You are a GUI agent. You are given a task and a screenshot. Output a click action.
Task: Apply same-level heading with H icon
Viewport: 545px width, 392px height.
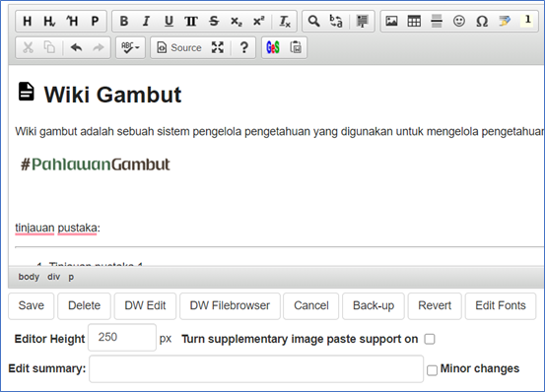tap(28, 22)
